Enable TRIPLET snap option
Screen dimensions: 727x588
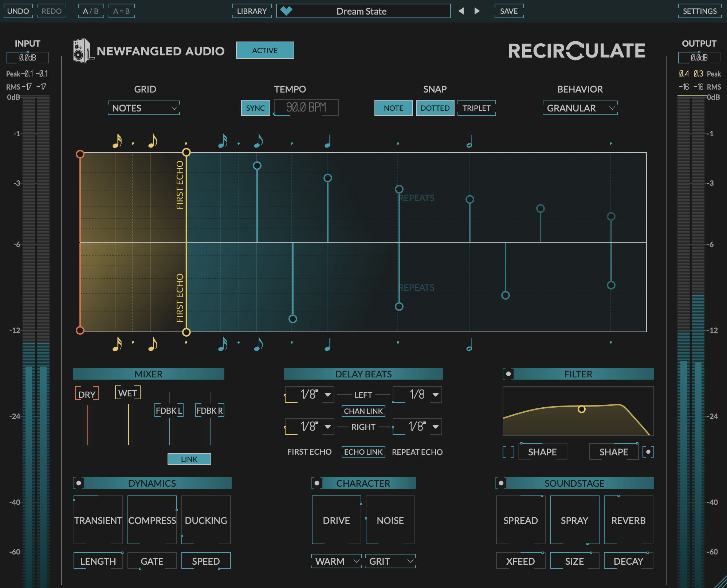click(476, 108)
